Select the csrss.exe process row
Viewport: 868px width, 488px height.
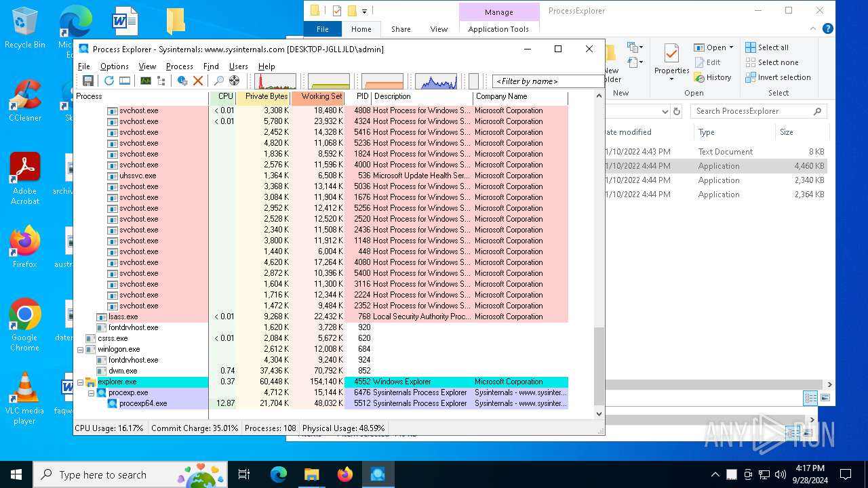[x=321, y=338]
